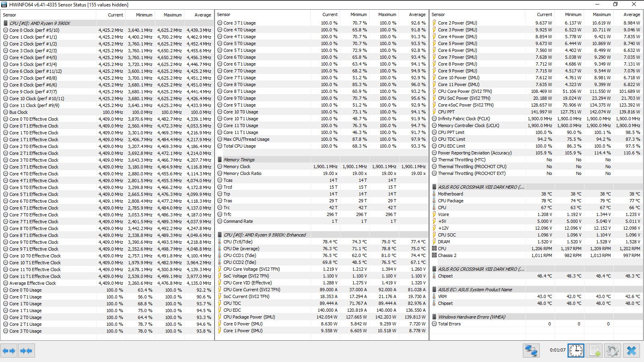Click the lightning icon beside Vcore
The image size is (644, 362).
pyautogui.click(x=434, y=214)
